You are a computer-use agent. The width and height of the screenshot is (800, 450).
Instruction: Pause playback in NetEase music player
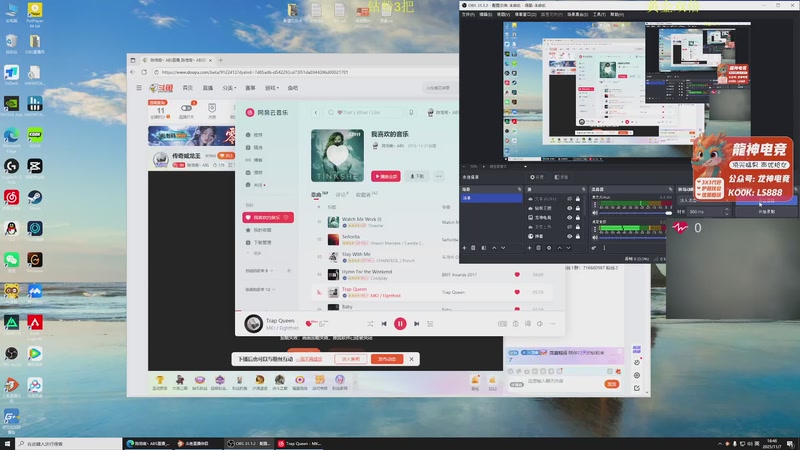[x=400, y=323]
